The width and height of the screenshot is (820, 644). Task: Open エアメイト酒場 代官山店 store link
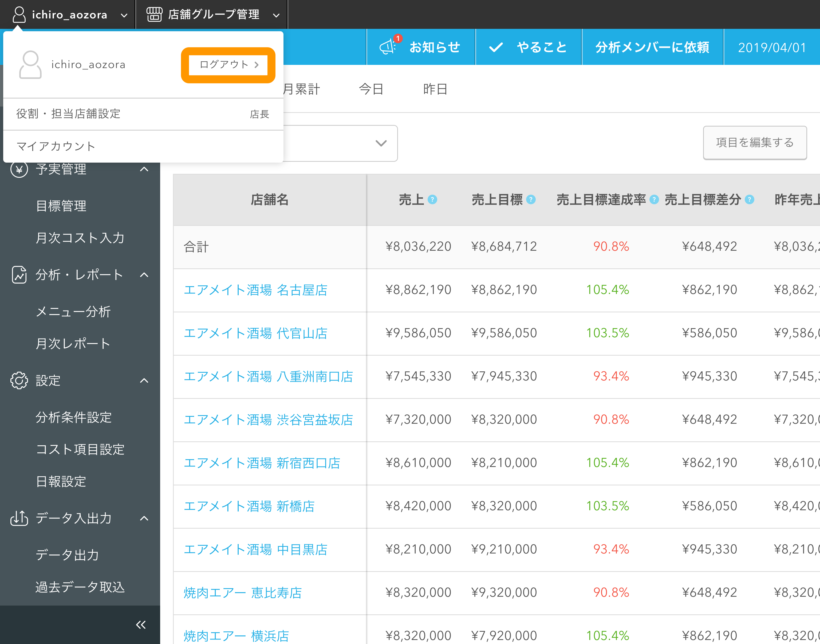(x=255, y=333)
